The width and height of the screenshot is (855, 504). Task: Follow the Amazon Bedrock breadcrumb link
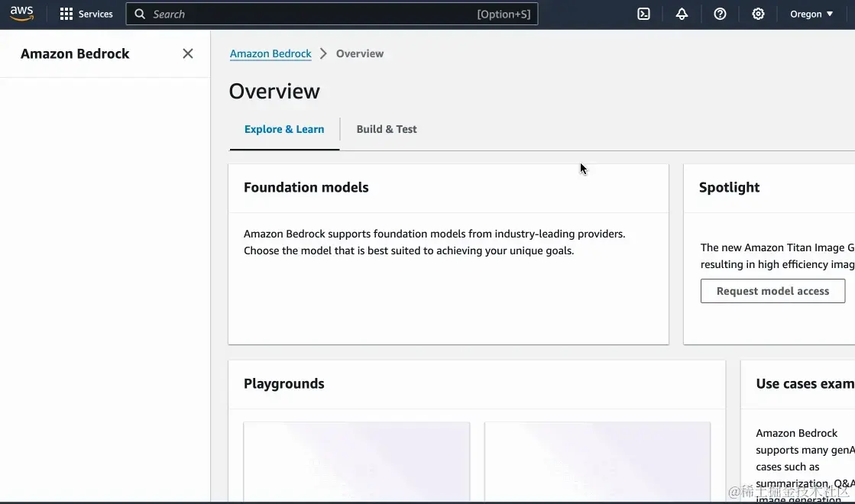(x=270, y=53)
